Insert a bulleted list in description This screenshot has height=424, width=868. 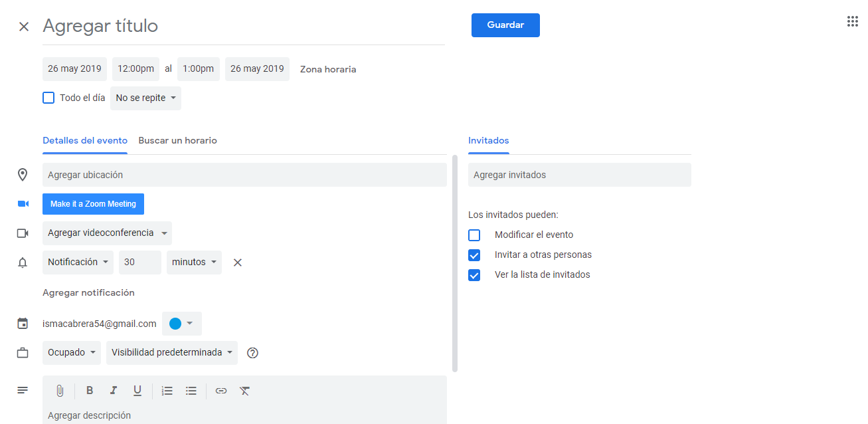(x=191, y=391)
